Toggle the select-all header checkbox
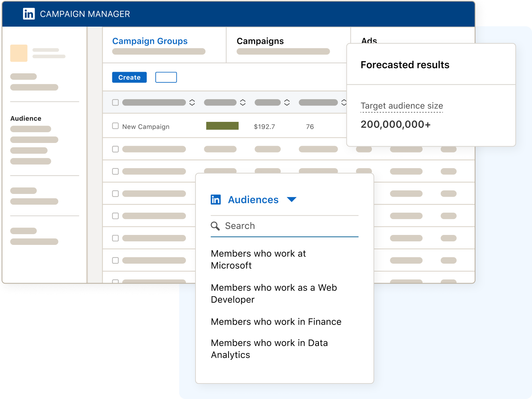532x399 pixels. point(115,102)
